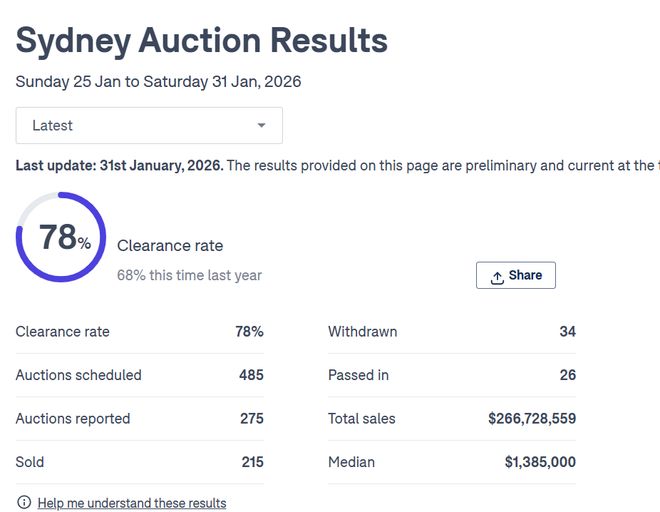The height and width of the screenshot is (512, 660).
Task: Select the Passed in value 26
Action: click(x=567, y=375)
